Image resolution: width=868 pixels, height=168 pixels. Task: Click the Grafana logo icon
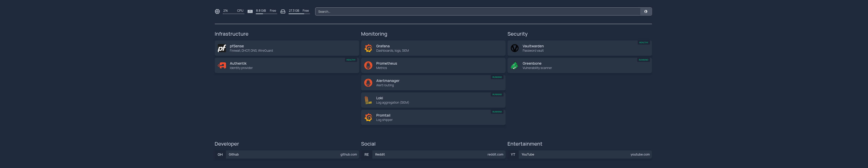368,48
